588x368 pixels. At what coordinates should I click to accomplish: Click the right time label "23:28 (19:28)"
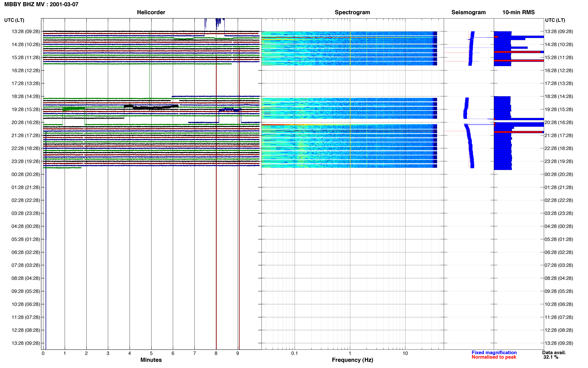point(559,161)
